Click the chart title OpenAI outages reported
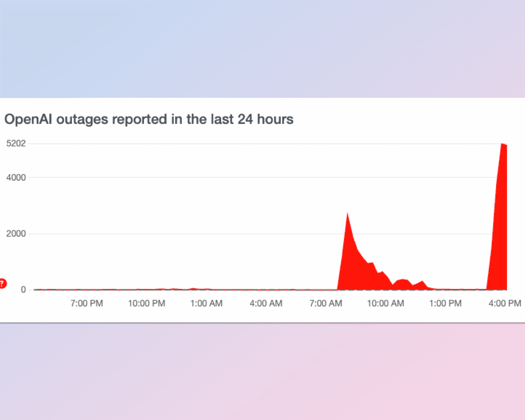Viewport: 525px width, 420px height. point(149,119)
